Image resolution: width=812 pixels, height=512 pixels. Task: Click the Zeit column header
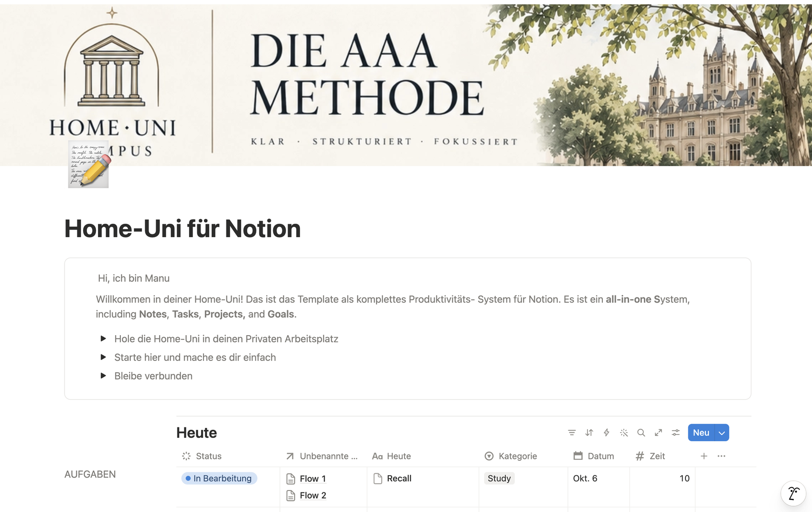pyautogui.click(x=662, y=456)
